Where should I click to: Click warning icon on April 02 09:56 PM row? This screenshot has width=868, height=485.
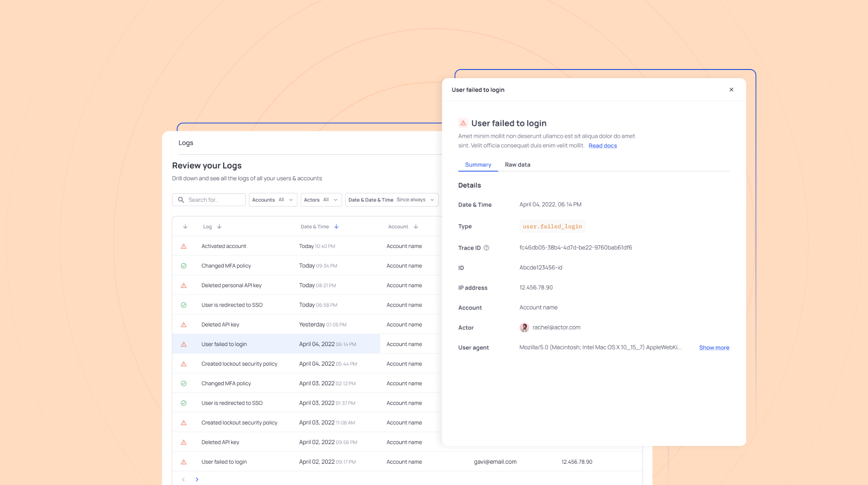(x=184, y=442)
